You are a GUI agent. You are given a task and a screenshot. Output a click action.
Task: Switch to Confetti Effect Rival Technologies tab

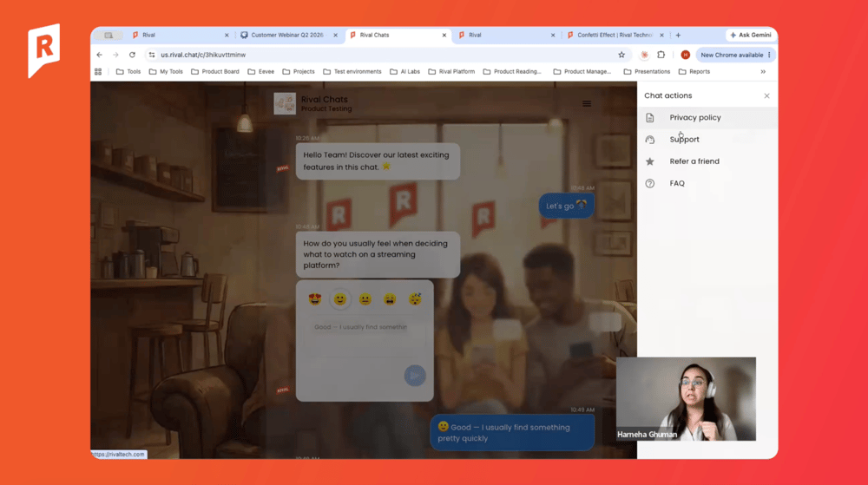pyautogui.click(x=615, y=35)
